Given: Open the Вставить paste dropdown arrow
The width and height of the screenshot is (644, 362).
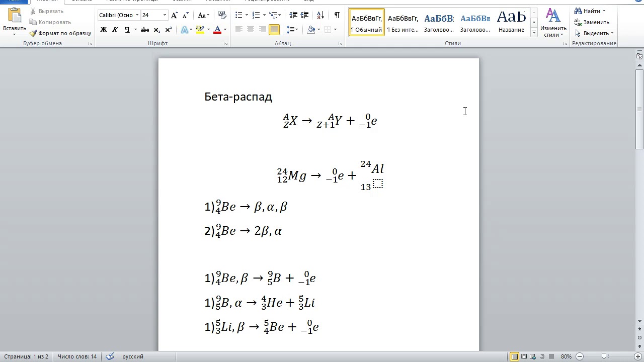Looking at the screenshot, I should point(15,33).
